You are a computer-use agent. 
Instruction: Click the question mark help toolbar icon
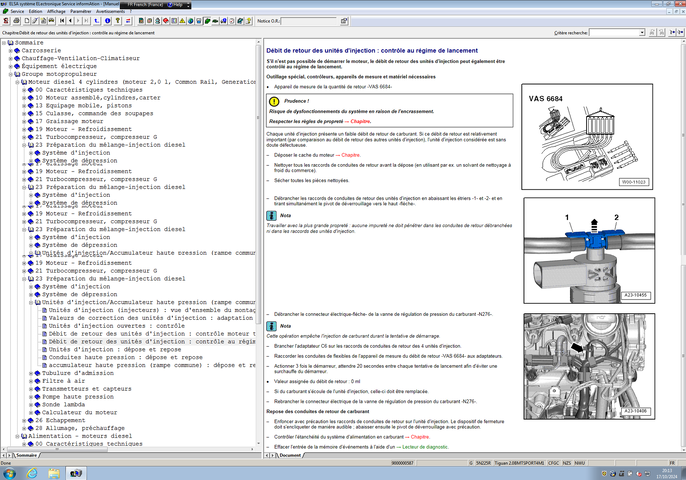pyautogui.click(x=118, y=21)
